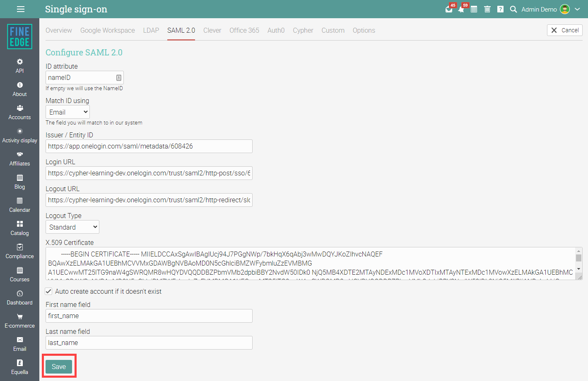Click the Logout URL field
588x381 pixels.
(x=149, y=200)
